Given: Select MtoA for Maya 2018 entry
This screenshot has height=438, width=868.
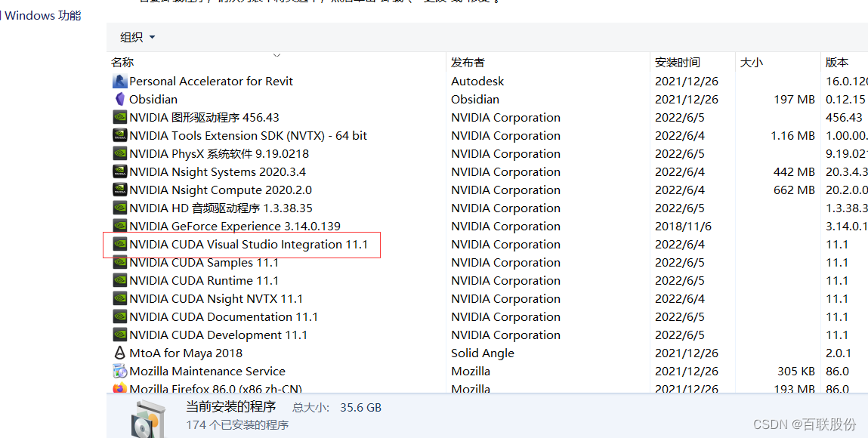Looking at the screenshot, I should [185, 353].
